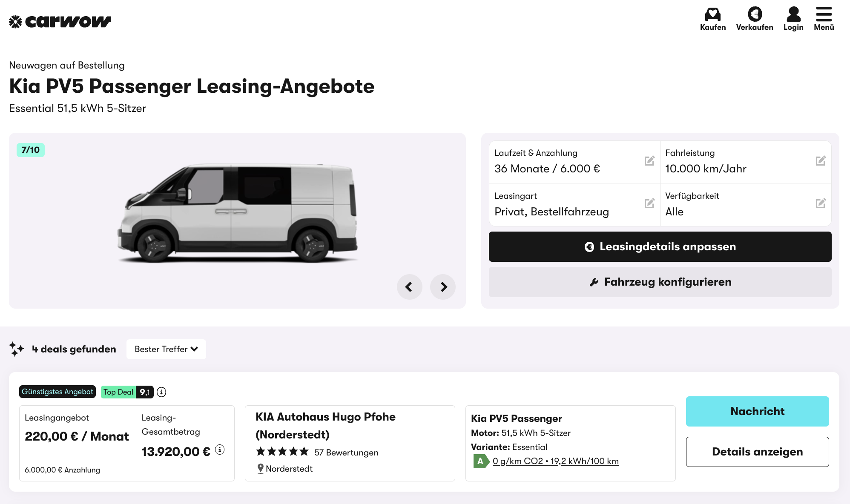Click the Kia PV5 car image
This screenshot has width=850, height=504.
[x=237, y=213]
